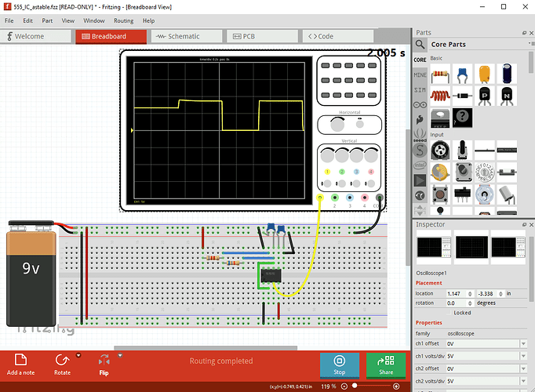Adjust rotation value stepper
The width and height of the screenshot is (535, 392).
click(470, 303)
